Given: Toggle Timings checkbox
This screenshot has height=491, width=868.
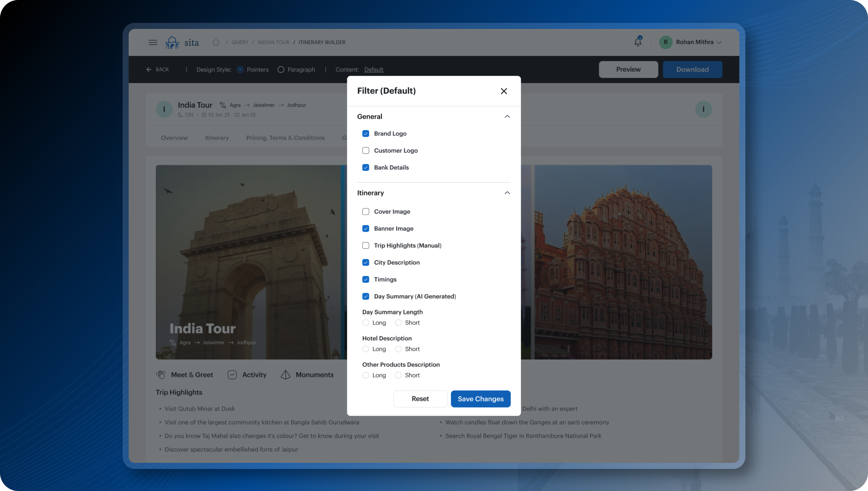Looking at the screenshot, I should (x=366, y=279).
